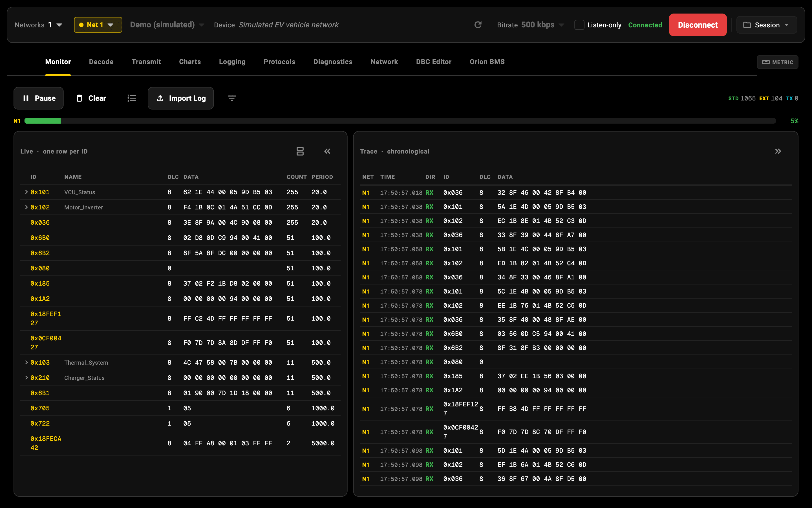Open the DBC Editor tab
812x508 pixels.
434,62
